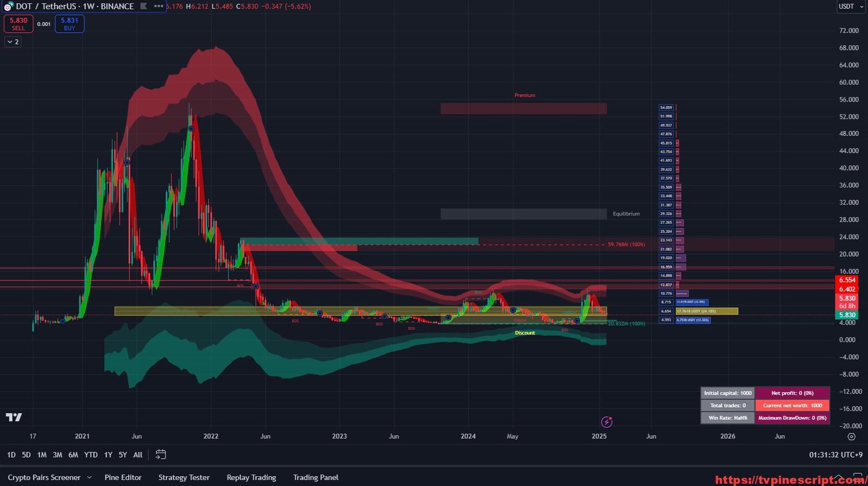Screen dimensions: 868x486
Task: Set chart range to All
Action: (138, 455)
